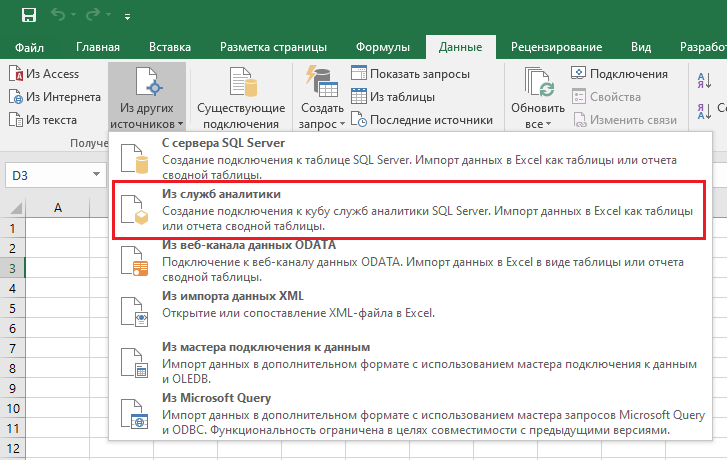Click the Save icon in title bar
The image size is (727, 460).
tap(26, 16)
